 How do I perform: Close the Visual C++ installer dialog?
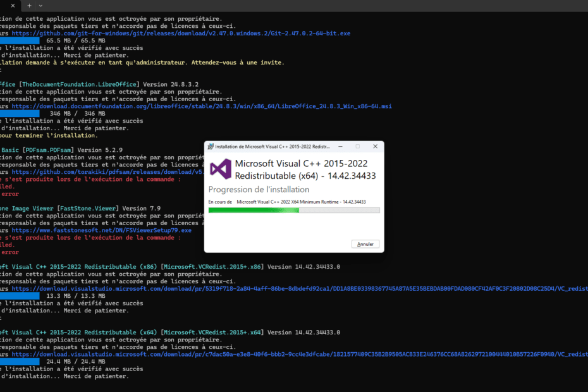click(x=374, y=146)
